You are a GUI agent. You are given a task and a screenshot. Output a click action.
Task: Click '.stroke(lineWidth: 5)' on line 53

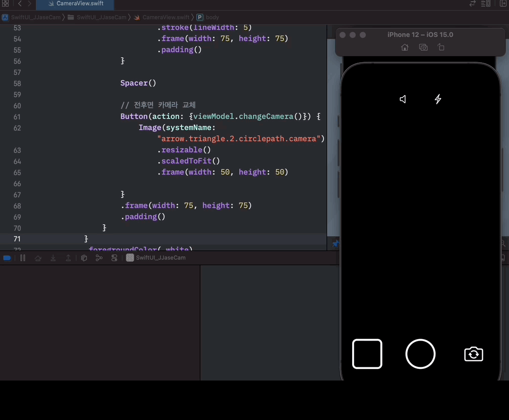204,28
